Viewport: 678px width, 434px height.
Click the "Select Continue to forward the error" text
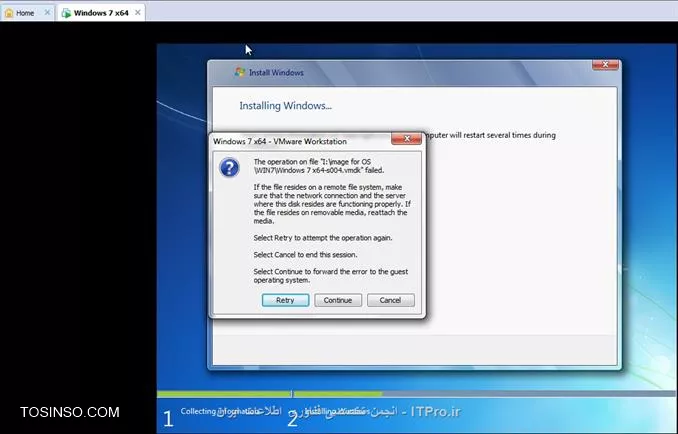pos(330,276)
